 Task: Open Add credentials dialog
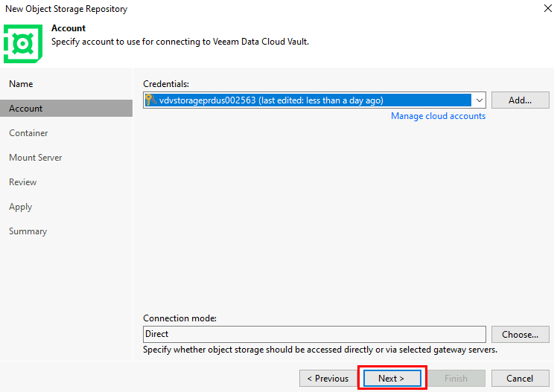[x=520, y=100]
